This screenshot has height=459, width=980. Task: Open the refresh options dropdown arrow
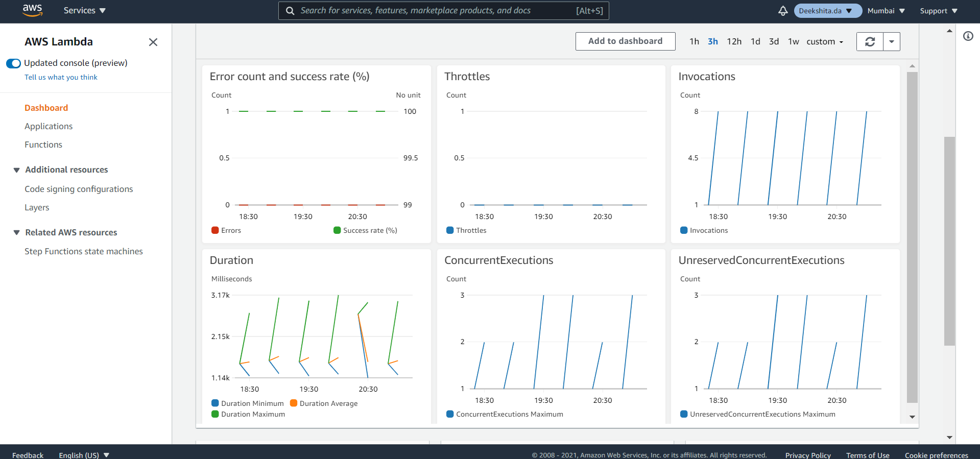click(x=892, y=42)
